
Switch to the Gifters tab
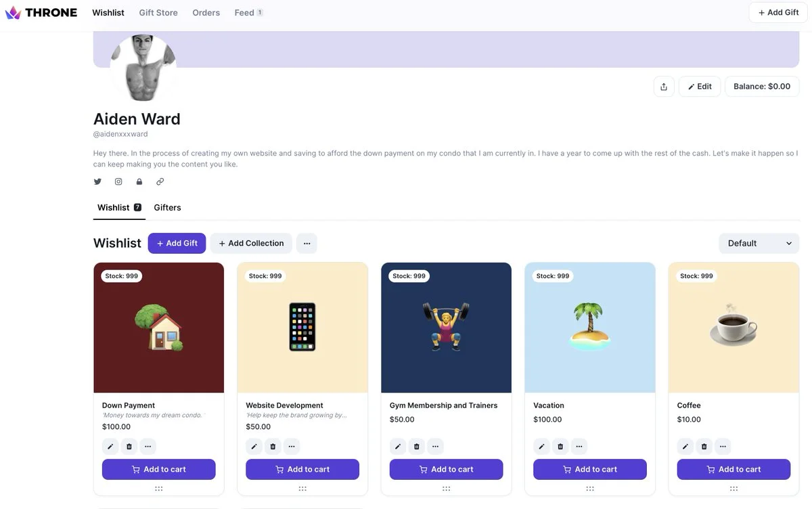click(167, 207)
